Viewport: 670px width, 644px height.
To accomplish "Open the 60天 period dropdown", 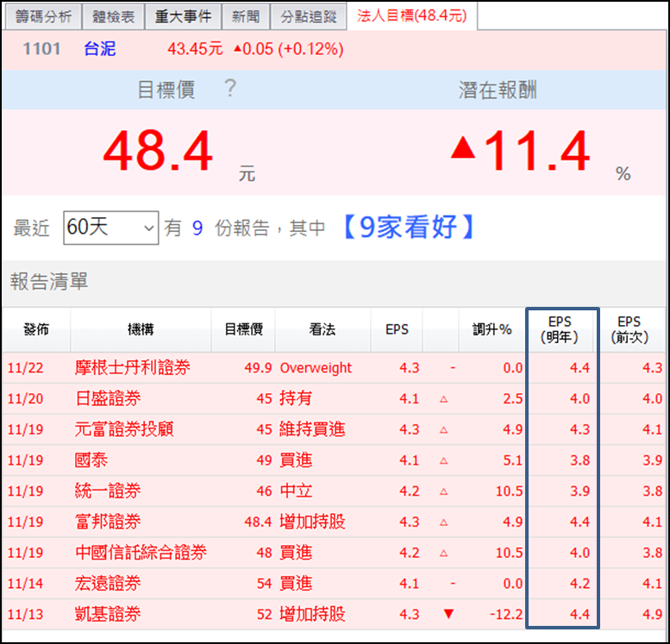I will point(110,228).
